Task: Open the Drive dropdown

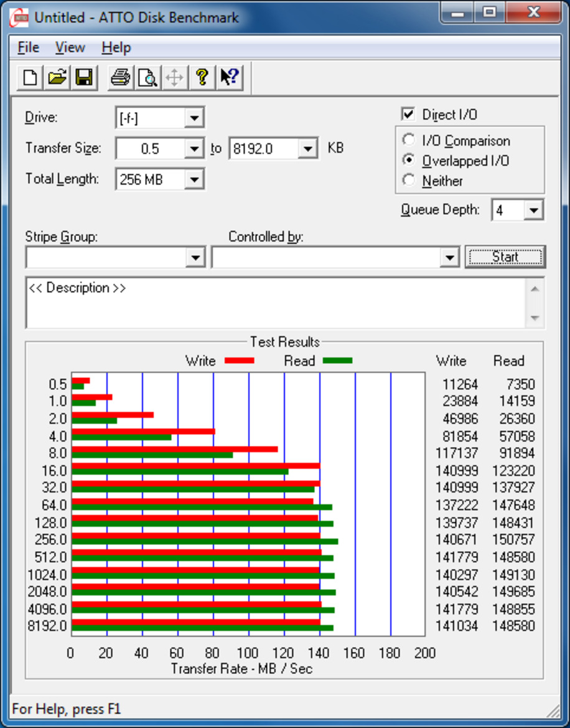Action: 194,118
